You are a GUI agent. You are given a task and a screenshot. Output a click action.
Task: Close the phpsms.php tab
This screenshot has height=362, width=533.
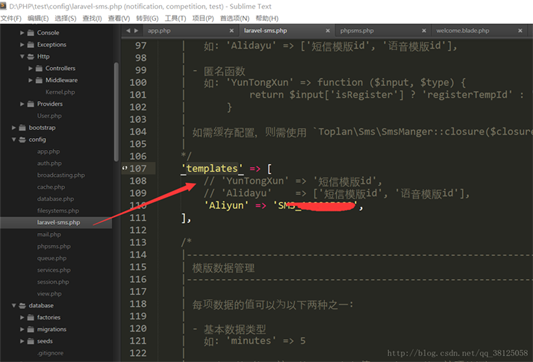424,31
